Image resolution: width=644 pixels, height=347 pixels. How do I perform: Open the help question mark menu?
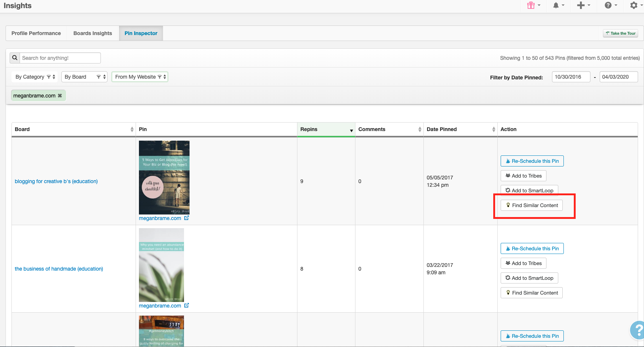[x=611, y=5]
